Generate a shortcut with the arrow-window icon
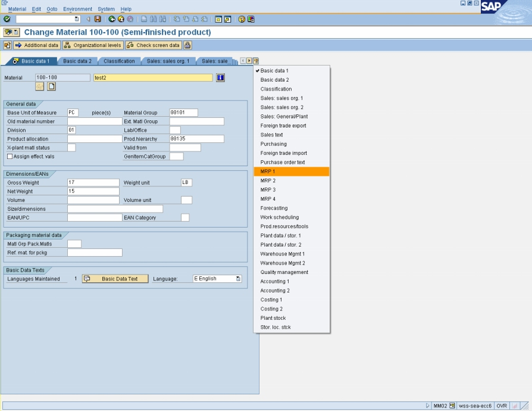 (x=228, y=19)
